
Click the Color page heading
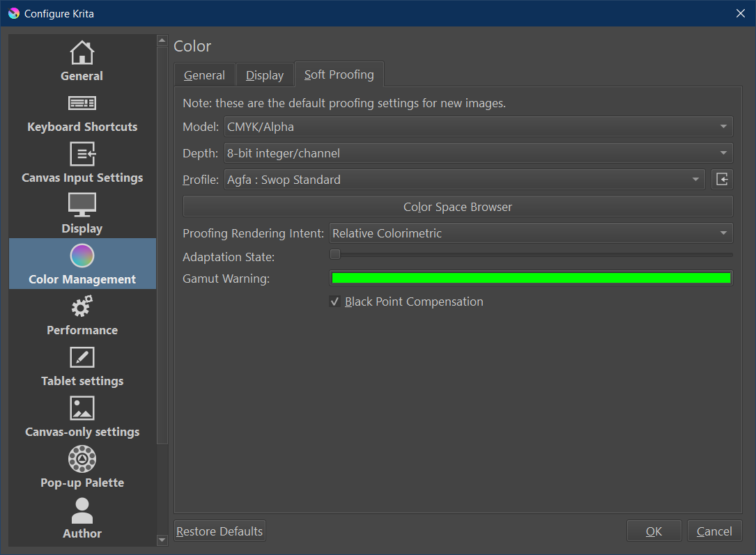click(x=192, y=46)
